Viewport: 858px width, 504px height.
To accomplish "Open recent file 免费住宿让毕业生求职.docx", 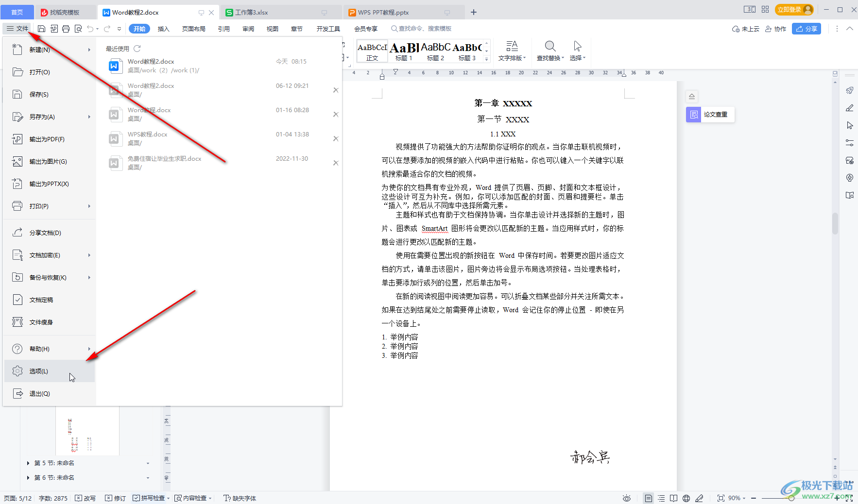I will pyautogui.click(x=164, y=159).
